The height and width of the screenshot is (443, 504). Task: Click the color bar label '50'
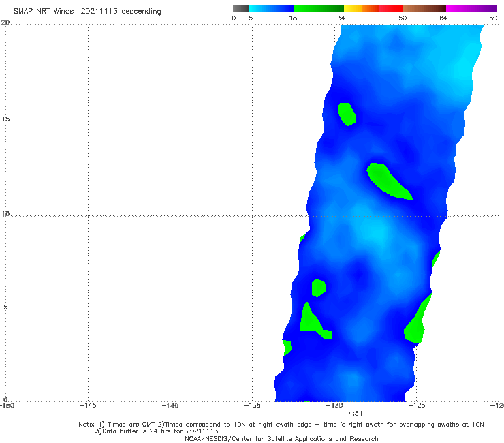[x=403, y=18]
